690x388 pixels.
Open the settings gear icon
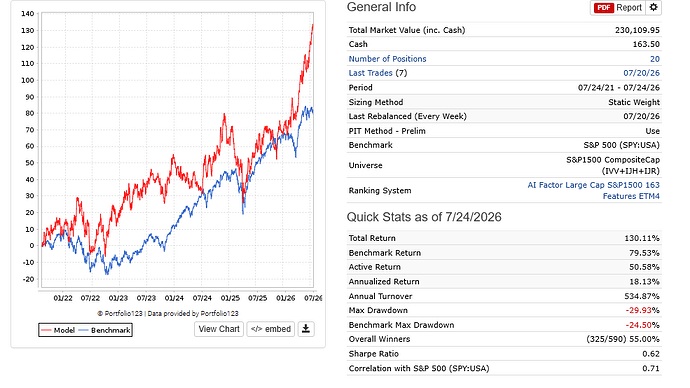[653, 7]
